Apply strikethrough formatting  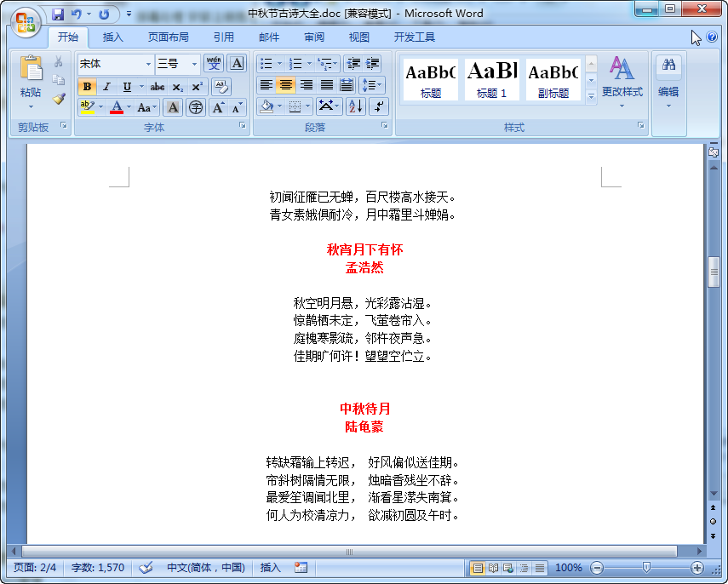(x=158, y=87)
